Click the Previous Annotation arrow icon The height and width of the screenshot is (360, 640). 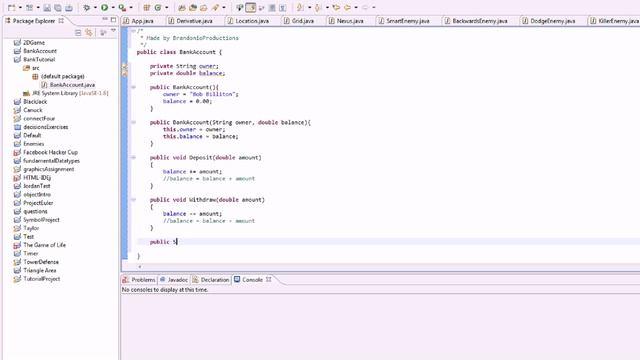click(318, 7)
